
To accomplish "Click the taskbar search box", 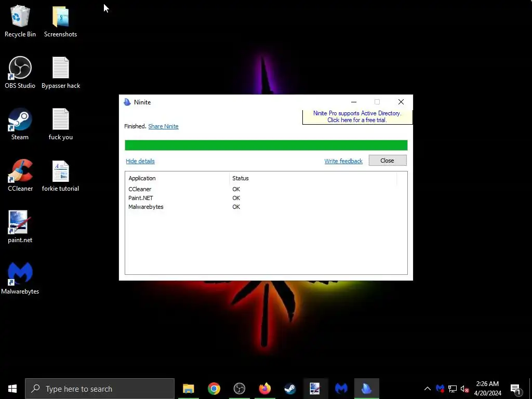I will [100, 389].
